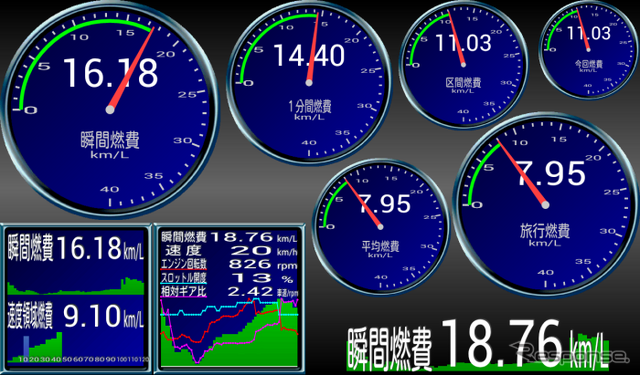
Task: Select the 瞬間燃費 18.76 row in data panel
Action: point(229,237)
